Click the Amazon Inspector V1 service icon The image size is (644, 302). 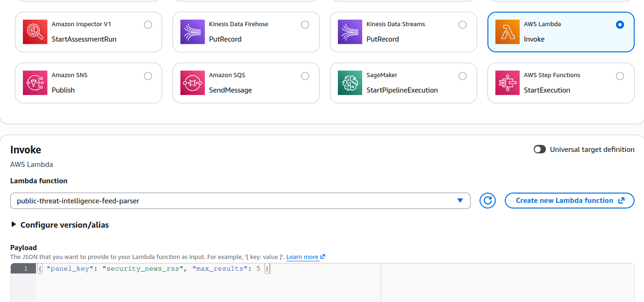[x=36, y=32]
